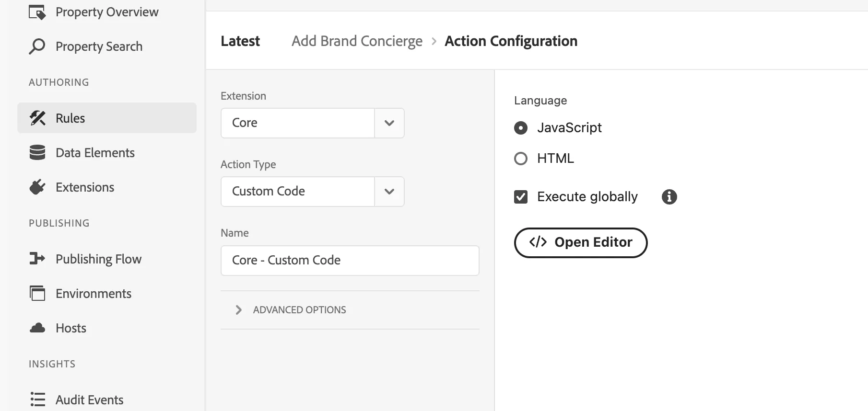Click the Action Configuration breadcrumb title
868x411 pixels.
(x=511, y=41)
